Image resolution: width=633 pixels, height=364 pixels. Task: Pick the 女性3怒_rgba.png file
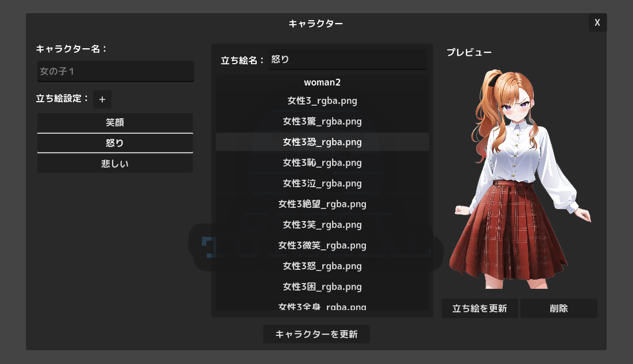[322, 266]
